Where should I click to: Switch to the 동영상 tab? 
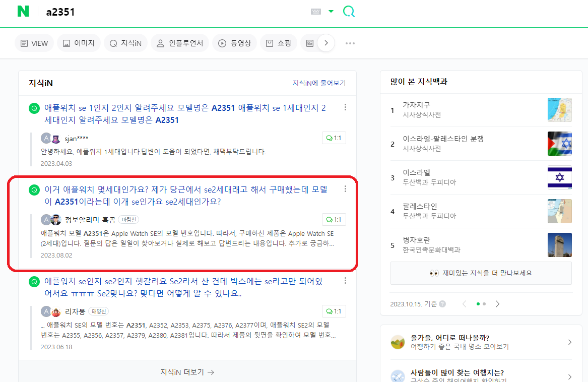point(234,43)
